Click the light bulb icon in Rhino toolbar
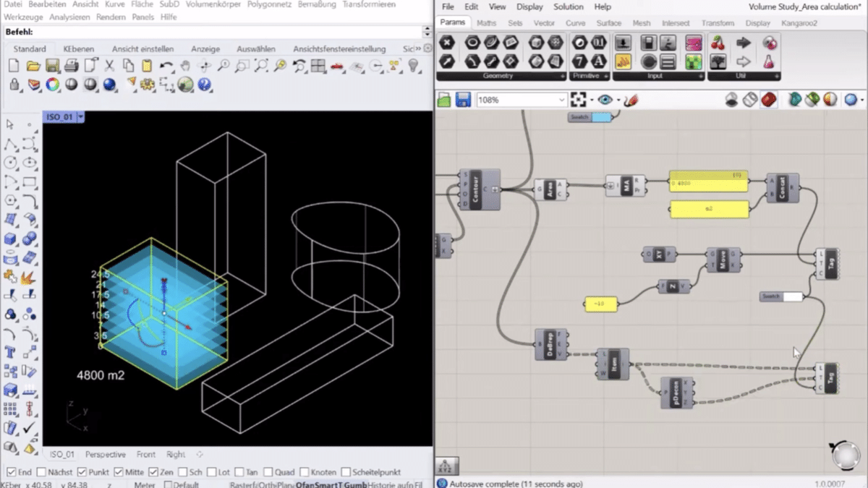The height and width of the screenshot is (488, 868). pos(414,66)
